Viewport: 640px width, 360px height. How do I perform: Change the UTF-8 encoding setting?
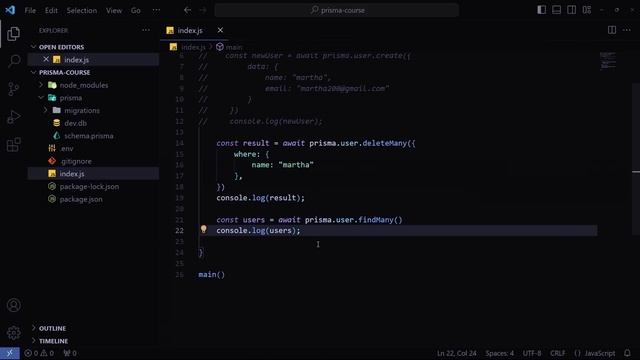pos(532,353)
